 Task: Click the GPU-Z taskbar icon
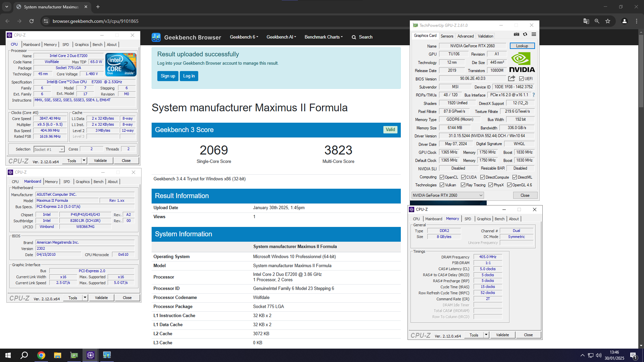pos(74,355)
